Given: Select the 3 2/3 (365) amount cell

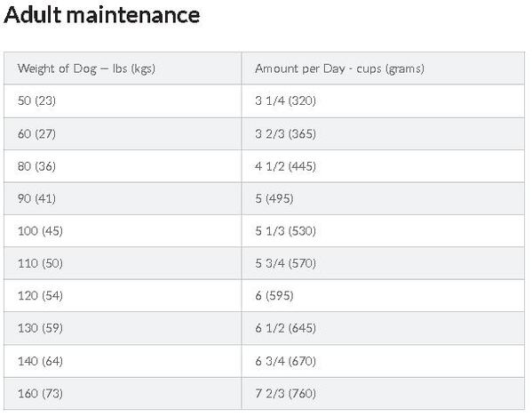Looking at the screenshot, I should coord(383,133).
